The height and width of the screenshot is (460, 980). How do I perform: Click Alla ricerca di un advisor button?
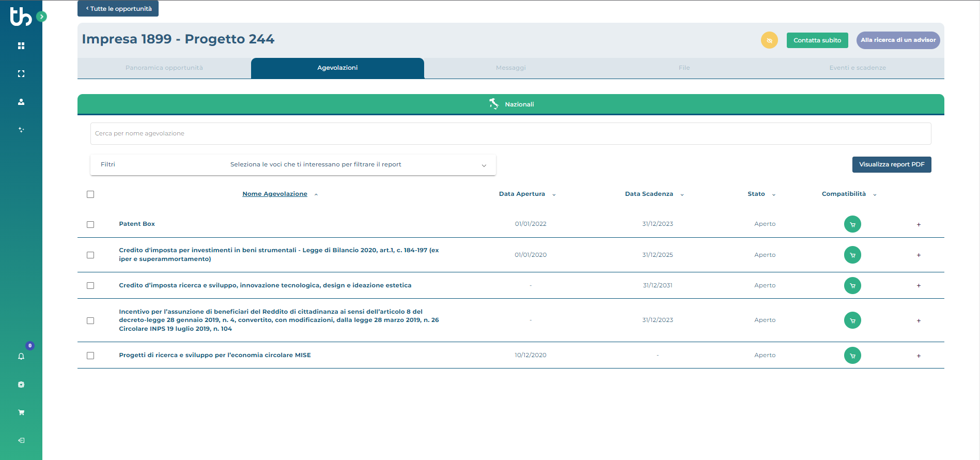[898, 40]
